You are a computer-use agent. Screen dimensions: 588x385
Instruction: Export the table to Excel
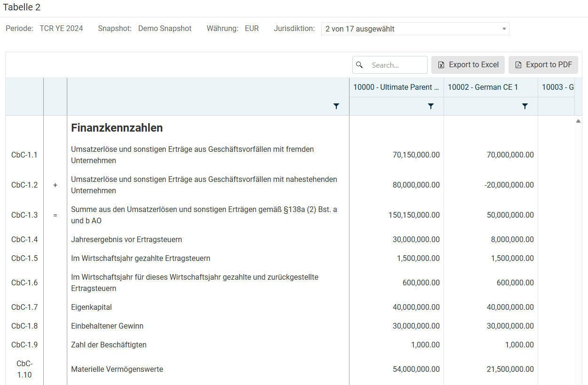[x=468, y=65]
